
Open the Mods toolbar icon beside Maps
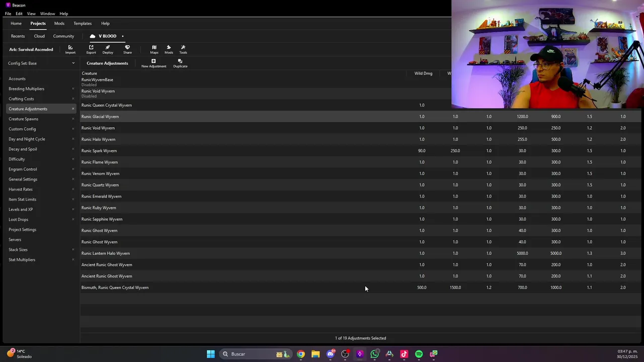(169, 49)
